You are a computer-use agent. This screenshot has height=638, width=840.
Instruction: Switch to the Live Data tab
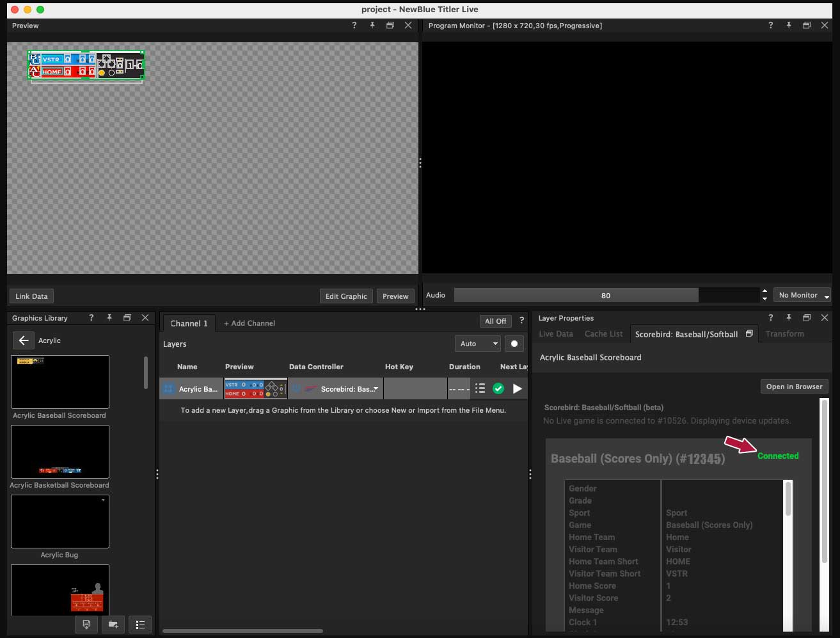tap(556, 334)
